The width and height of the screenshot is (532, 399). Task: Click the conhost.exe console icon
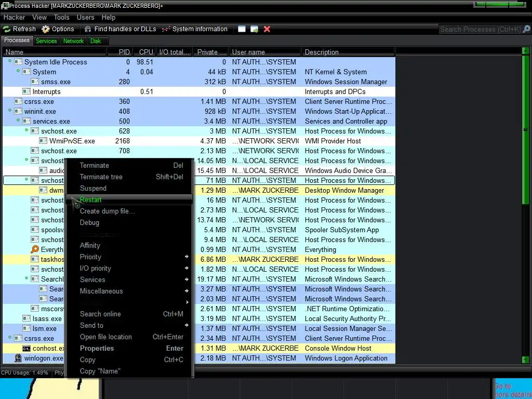coord(26,349)
